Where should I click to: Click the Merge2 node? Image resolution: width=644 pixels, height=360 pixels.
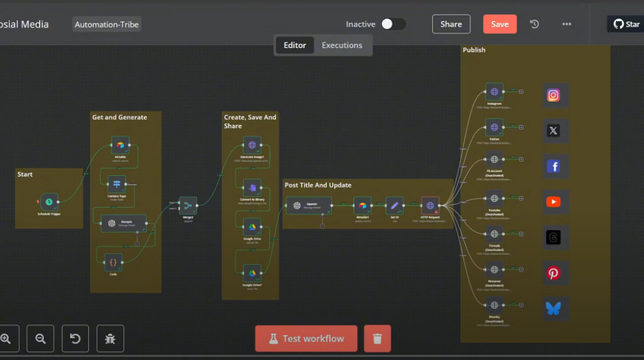(188, 206)
